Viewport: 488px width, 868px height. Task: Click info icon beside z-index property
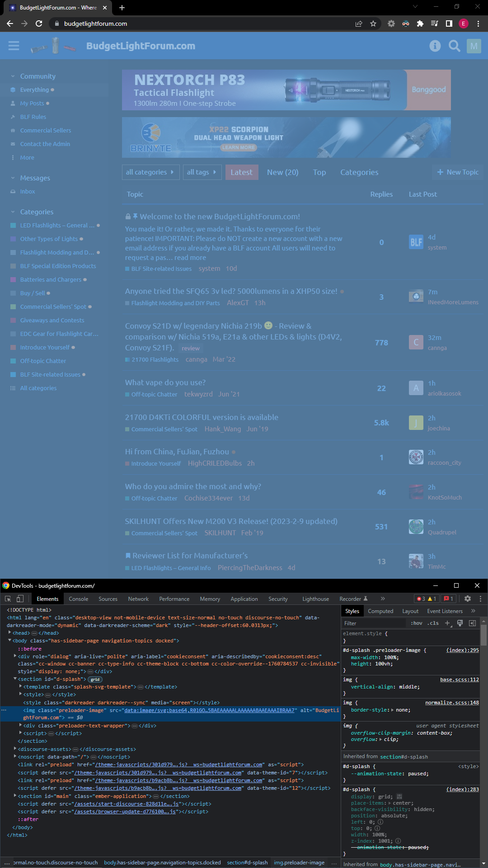click(x=398, y=841)
